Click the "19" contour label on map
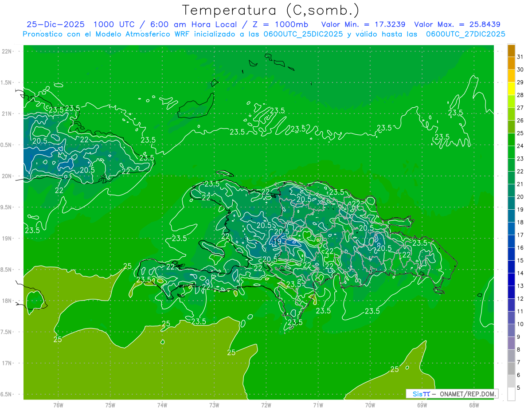 pyautogui.click(x=277, y=242)
